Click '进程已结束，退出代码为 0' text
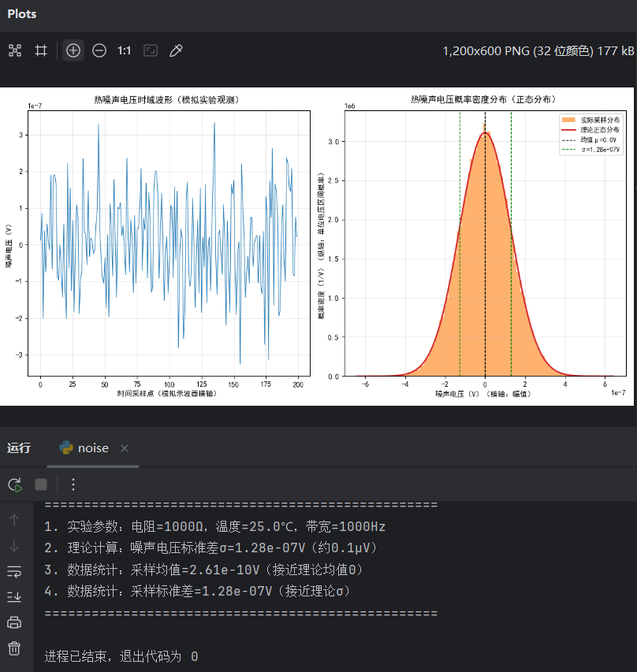The width and height of the screenshot is (637, 672). pyautogui.click(x=121, y=656)
